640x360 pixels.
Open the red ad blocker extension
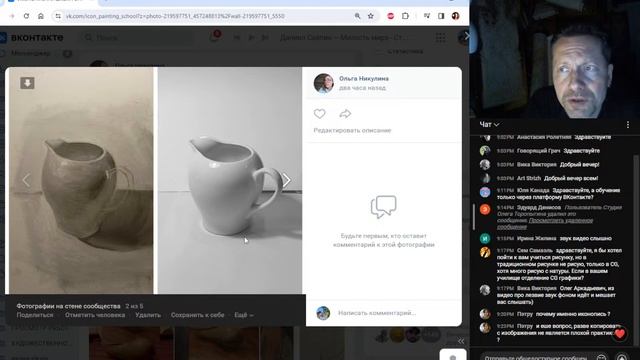pyautogui.click(x=391, y=16)
